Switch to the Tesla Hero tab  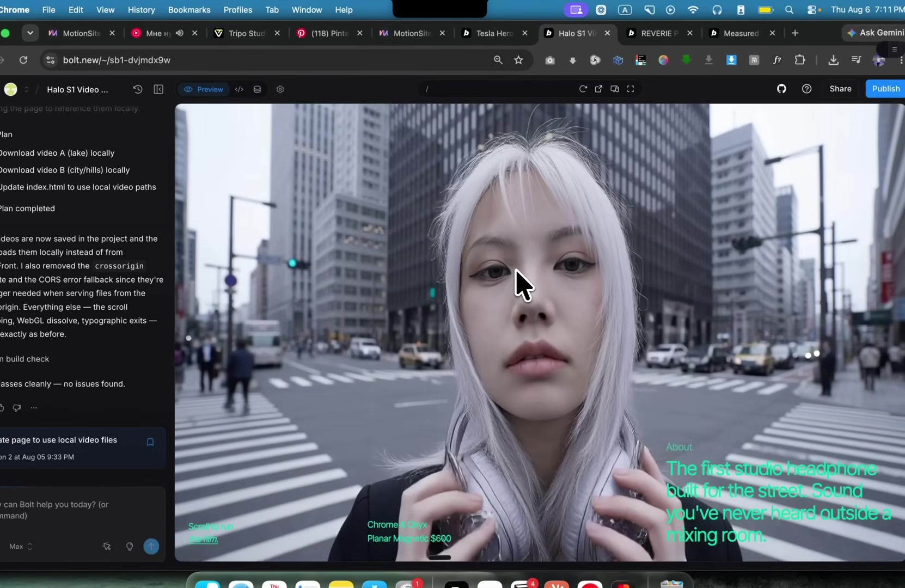(x=494, y=33)
